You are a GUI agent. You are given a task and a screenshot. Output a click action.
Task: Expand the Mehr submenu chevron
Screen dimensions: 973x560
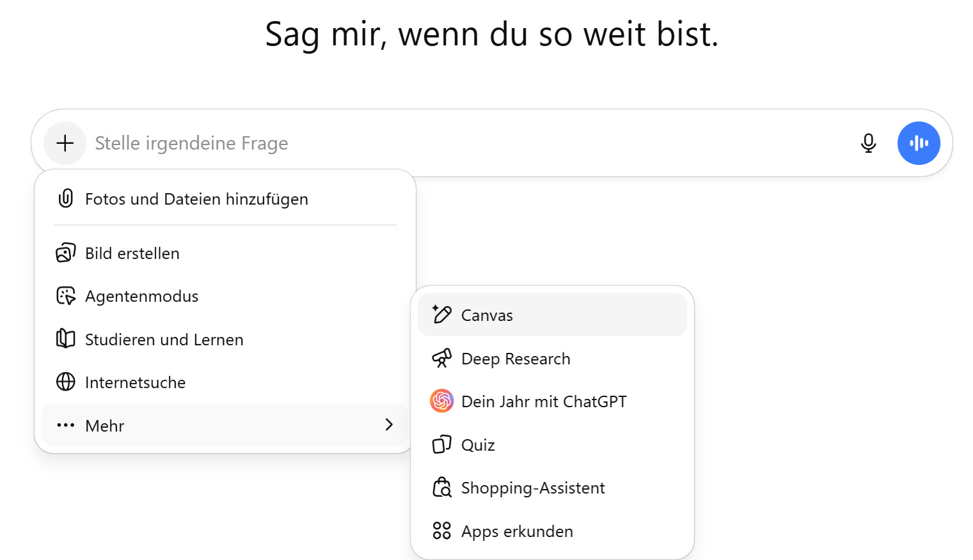pos(389,424)
